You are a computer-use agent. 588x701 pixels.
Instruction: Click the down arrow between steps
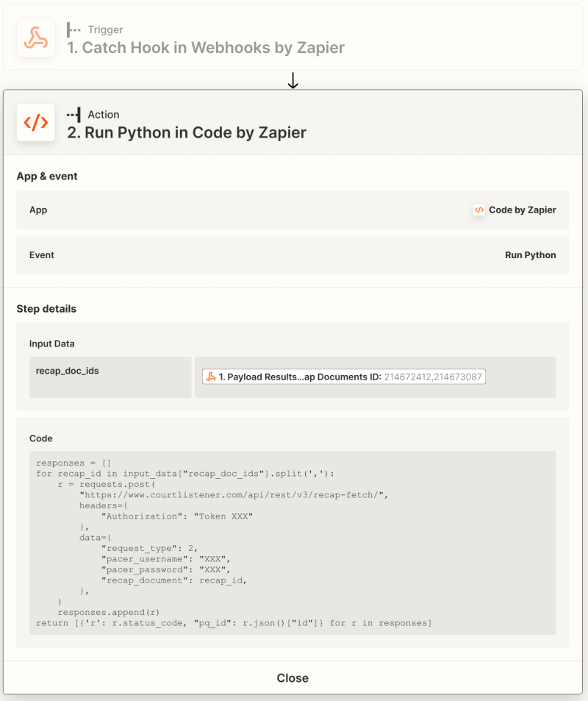[x=293, y=80]
